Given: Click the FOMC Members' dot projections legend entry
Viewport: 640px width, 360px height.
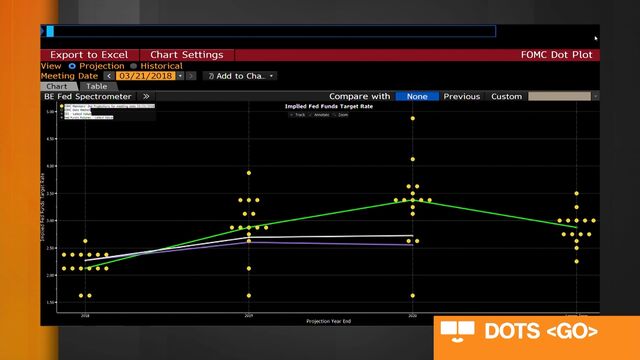Looking at the screenshot, I should pyautogui.click(x=108, y=106).
